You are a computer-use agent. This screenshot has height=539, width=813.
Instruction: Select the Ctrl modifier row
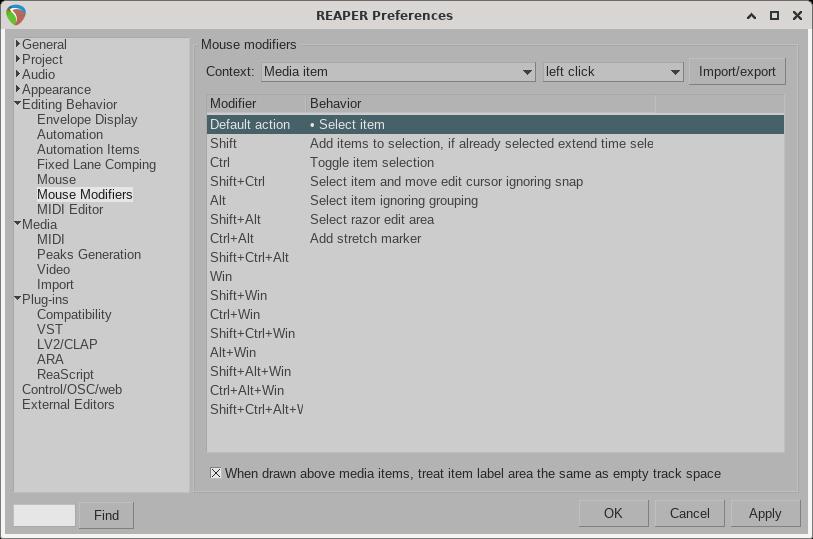pos(495,162)
